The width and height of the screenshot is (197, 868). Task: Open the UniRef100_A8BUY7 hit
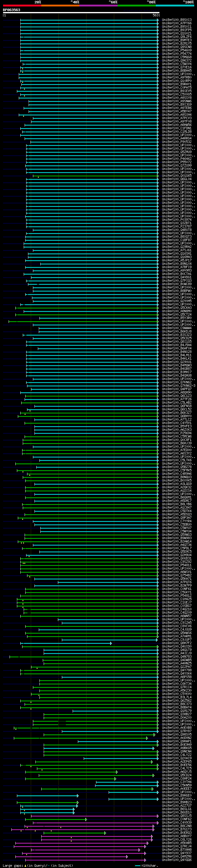point(176,836)
